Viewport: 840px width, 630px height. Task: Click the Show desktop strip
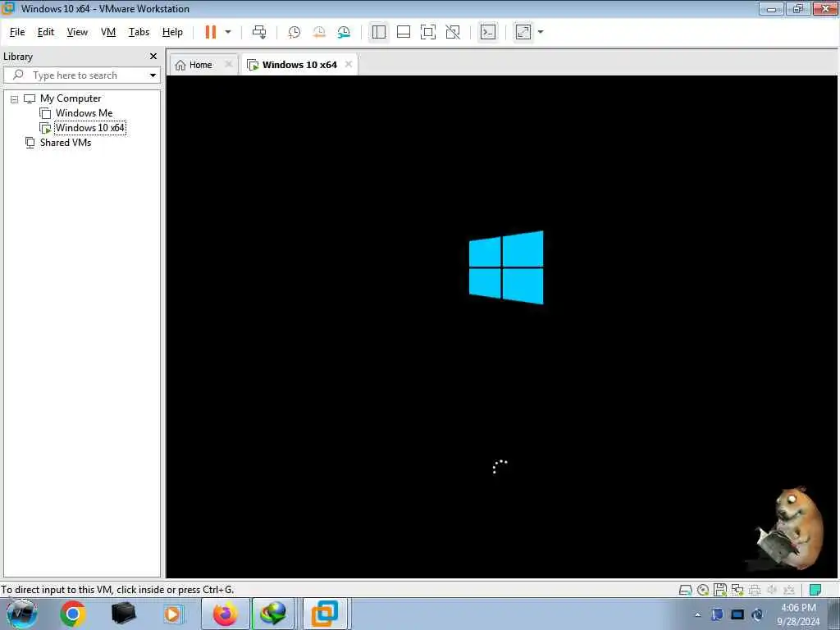point(833,614)
